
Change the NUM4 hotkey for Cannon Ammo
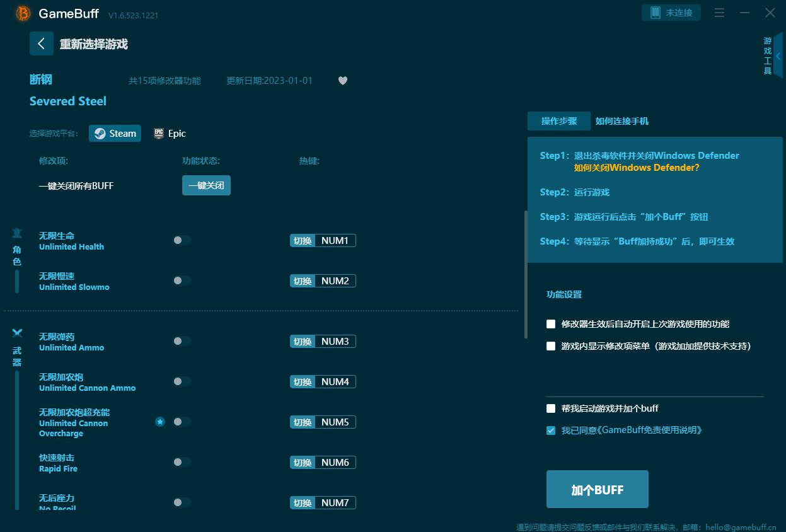click(x=335, y=381)
